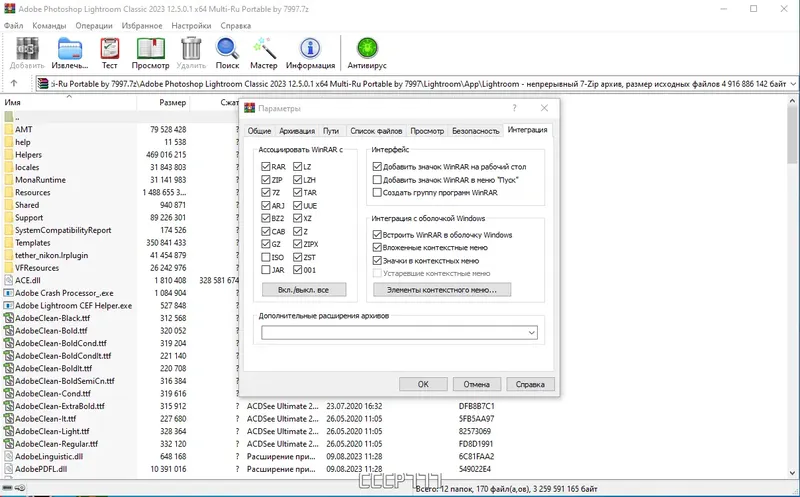The width and height of the screenshot is (800, 497).
Task: Click the Добавить toolbar icon
Action: tap(27, 49)
